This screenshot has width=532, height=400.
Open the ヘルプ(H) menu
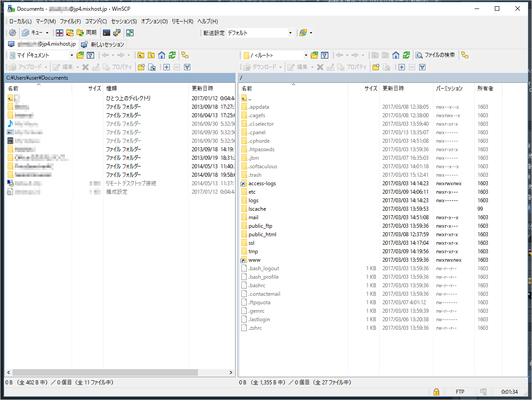pos(208,21)
